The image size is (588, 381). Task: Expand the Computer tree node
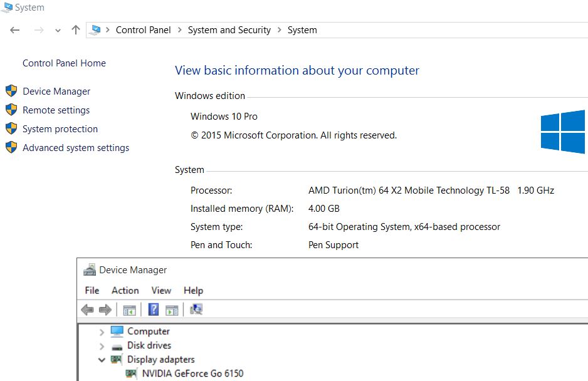[x=102, y=331]
